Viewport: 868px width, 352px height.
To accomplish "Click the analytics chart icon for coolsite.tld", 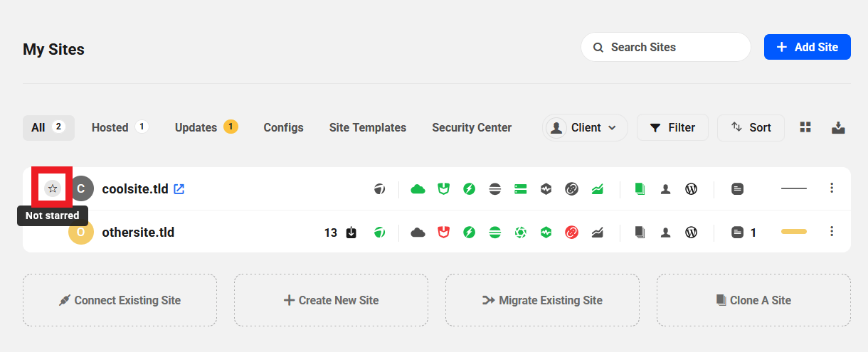I will 597,189.
